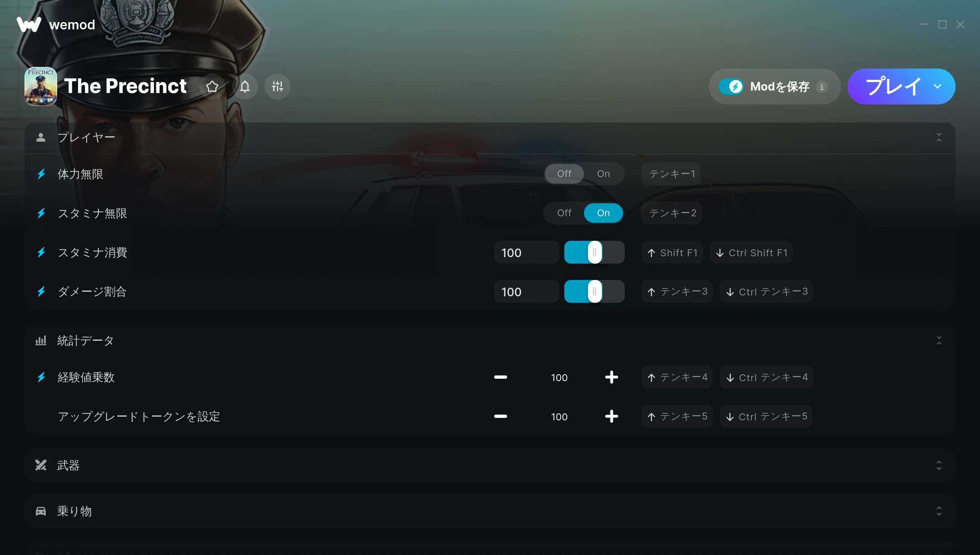Open notifications via the bell icon
The width and height of the screenshot is (980, 555).
[245, 87]
